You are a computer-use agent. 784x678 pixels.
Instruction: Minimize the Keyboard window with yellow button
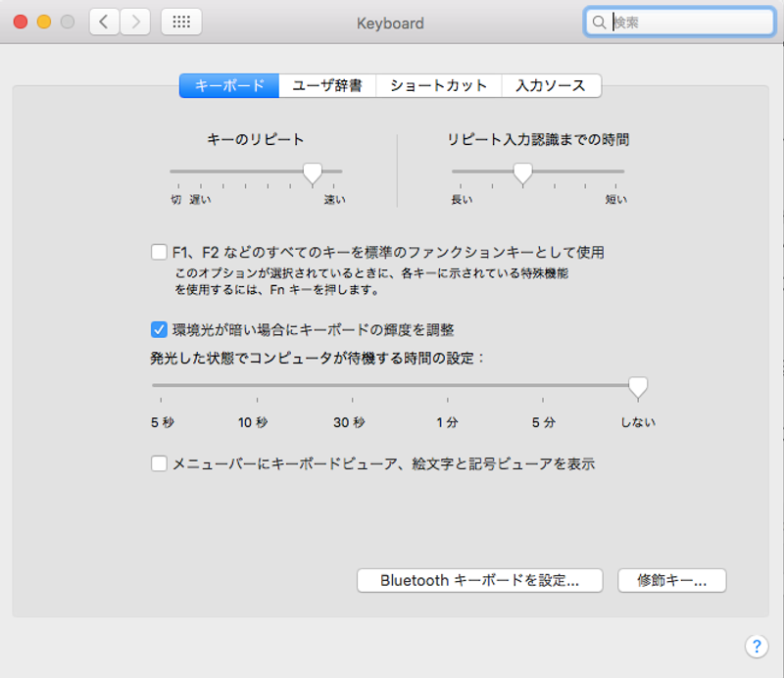[44, 22]
